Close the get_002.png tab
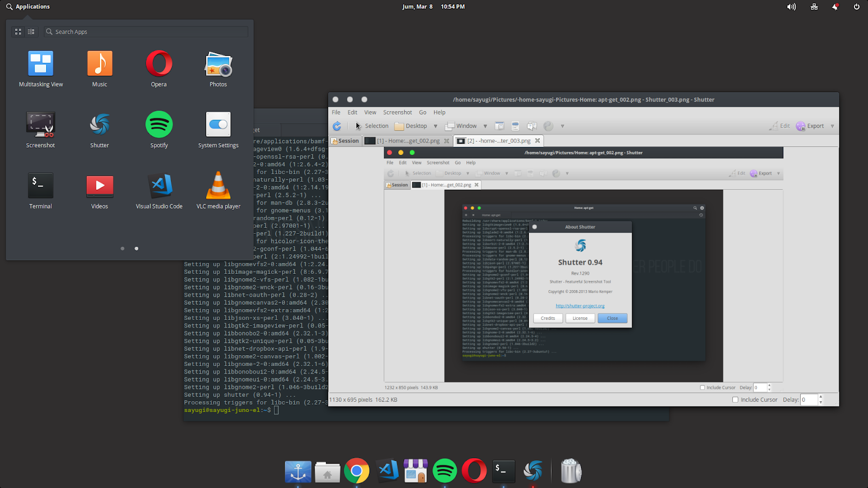 446,141
